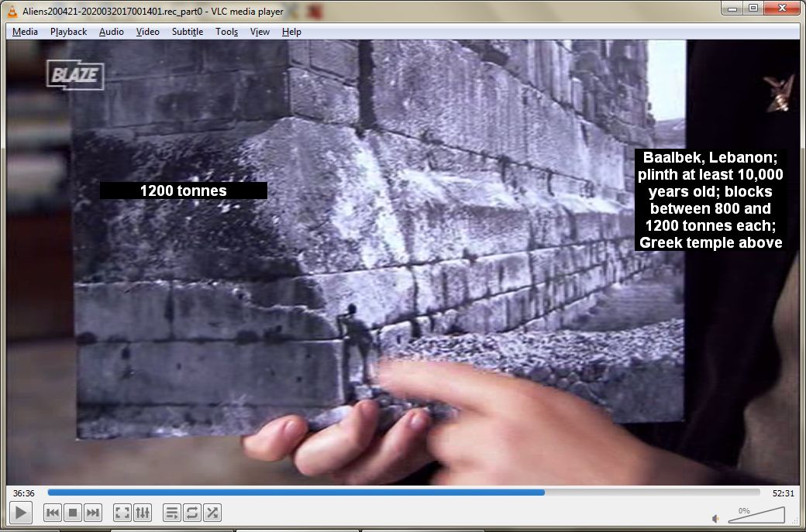Unmute audio via speaker icon
Viewport: 806px width, 532px height.
coord(715,518)
